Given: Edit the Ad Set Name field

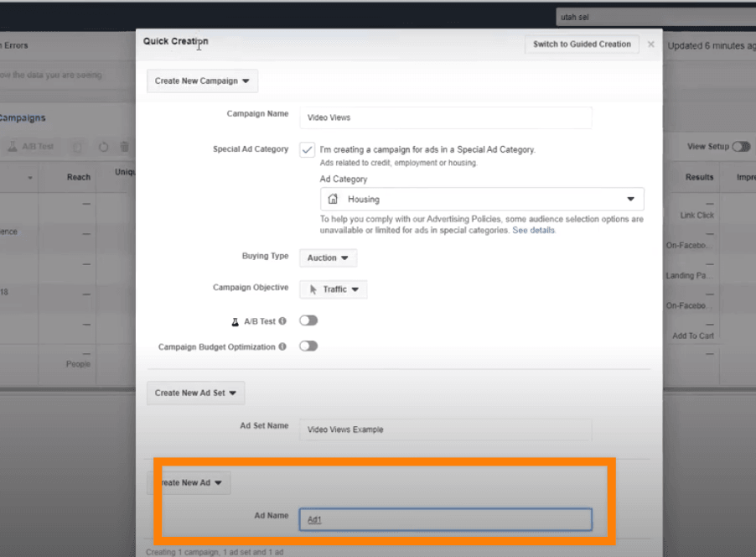Looking at the screenshot, I should click(446, 429).
